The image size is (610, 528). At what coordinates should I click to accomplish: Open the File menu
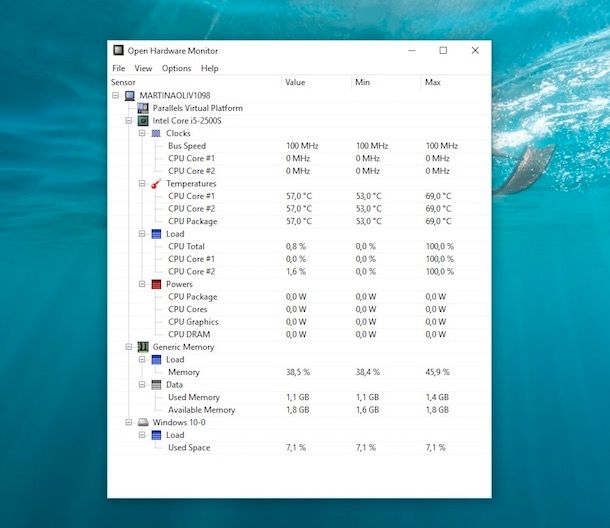point(119,68)
